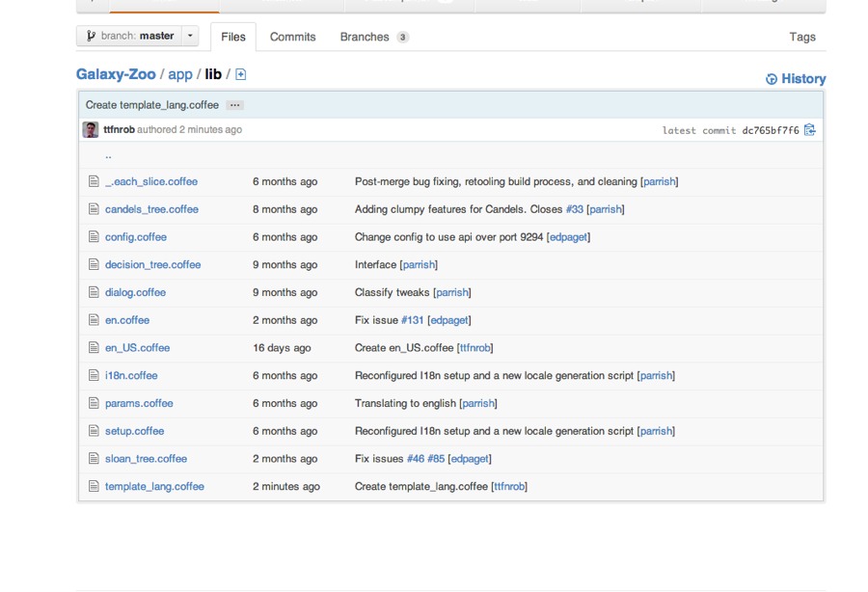Open the Tags tab
868x592 pixels.
(x=801, y=37)
